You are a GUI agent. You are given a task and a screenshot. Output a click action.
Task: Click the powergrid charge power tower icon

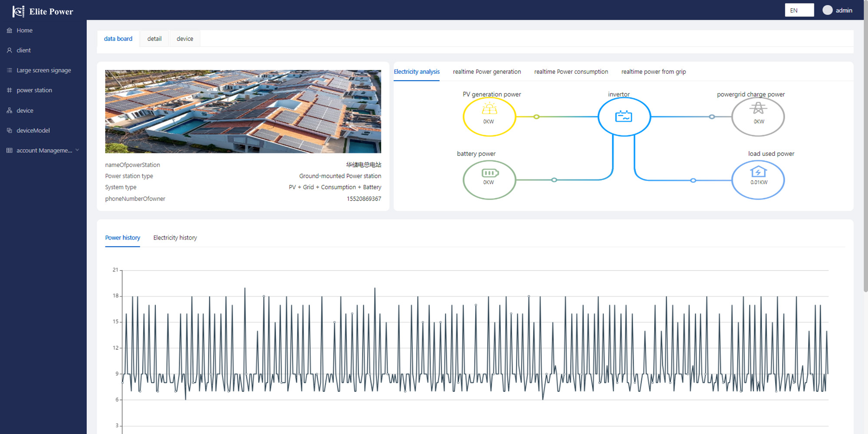[x=758, y=108]
